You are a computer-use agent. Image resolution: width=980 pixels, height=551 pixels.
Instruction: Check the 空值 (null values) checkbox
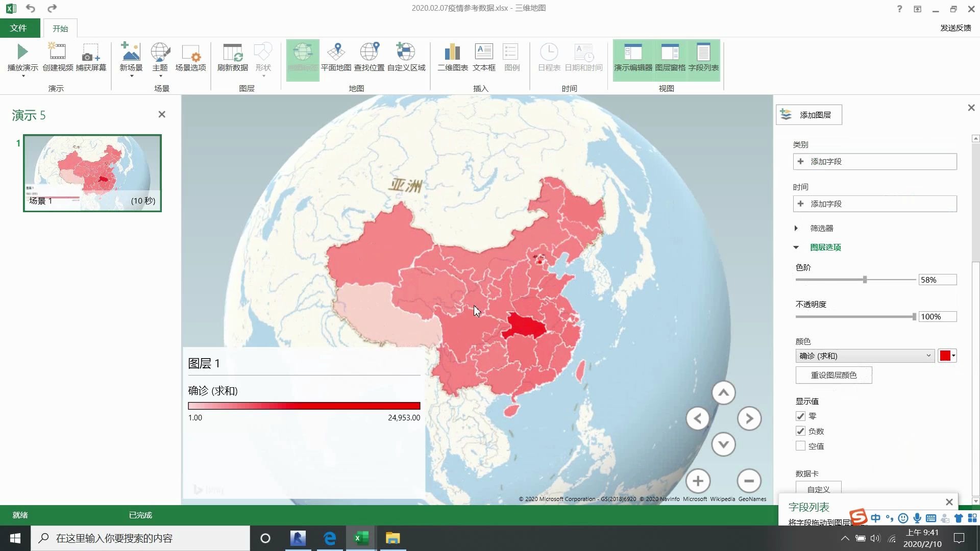(x=800, y=445)
